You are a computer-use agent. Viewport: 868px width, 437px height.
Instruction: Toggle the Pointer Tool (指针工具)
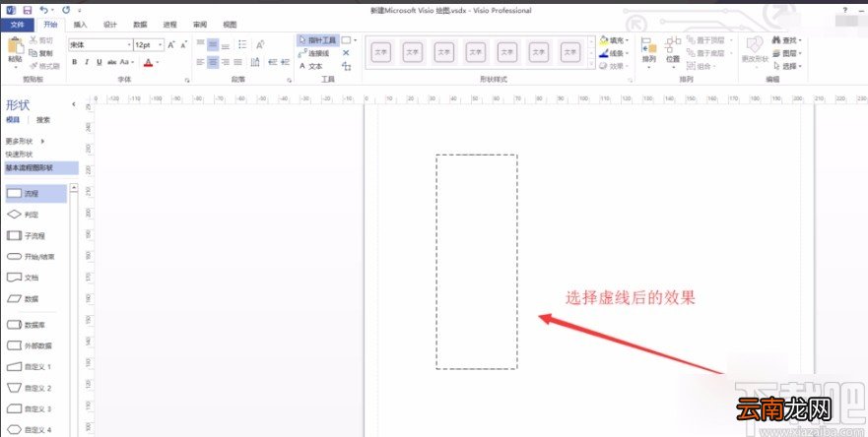(x=317, y=40)
